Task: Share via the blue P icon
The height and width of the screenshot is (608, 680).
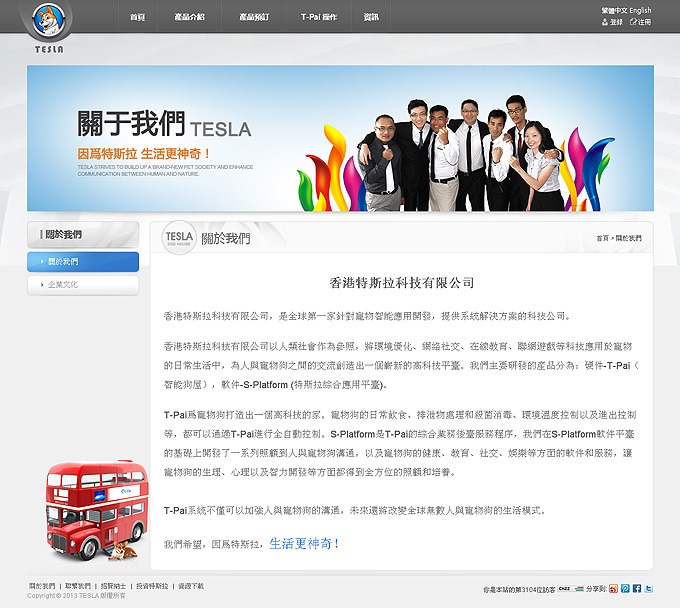Action: tap(625, 588)
